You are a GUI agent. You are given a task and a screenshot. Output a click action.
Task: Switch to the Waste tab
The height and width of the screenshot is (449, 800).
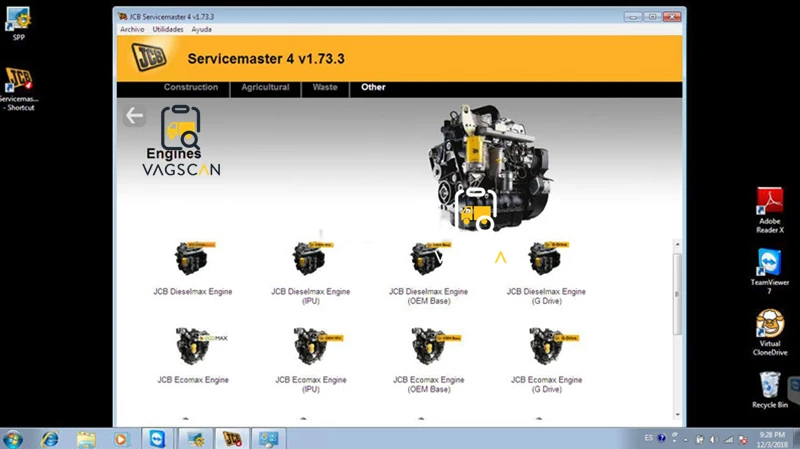coord(325,87)
